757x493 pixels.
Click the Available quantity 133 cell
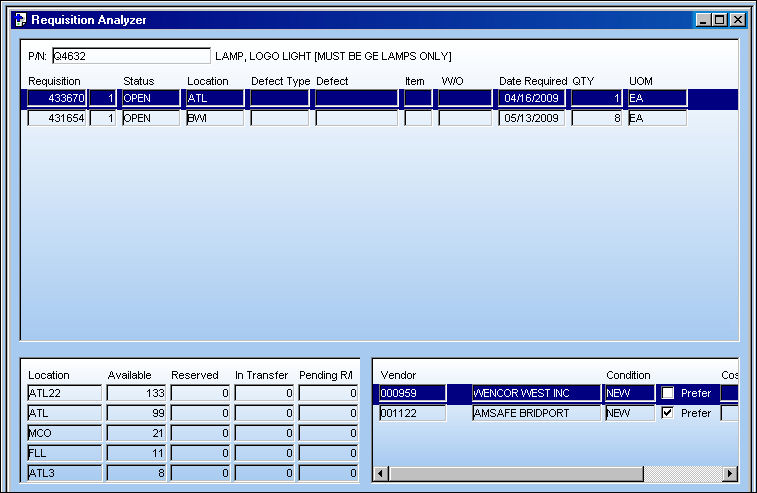coord(136,393)
